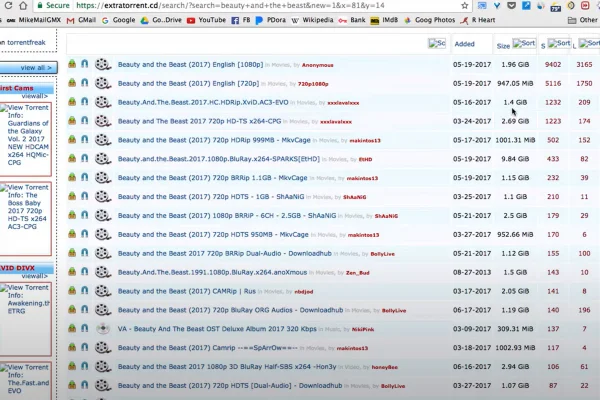
Task: Click magnet icon for the CAMRip Rus torrent
Action: pos(85,290)
